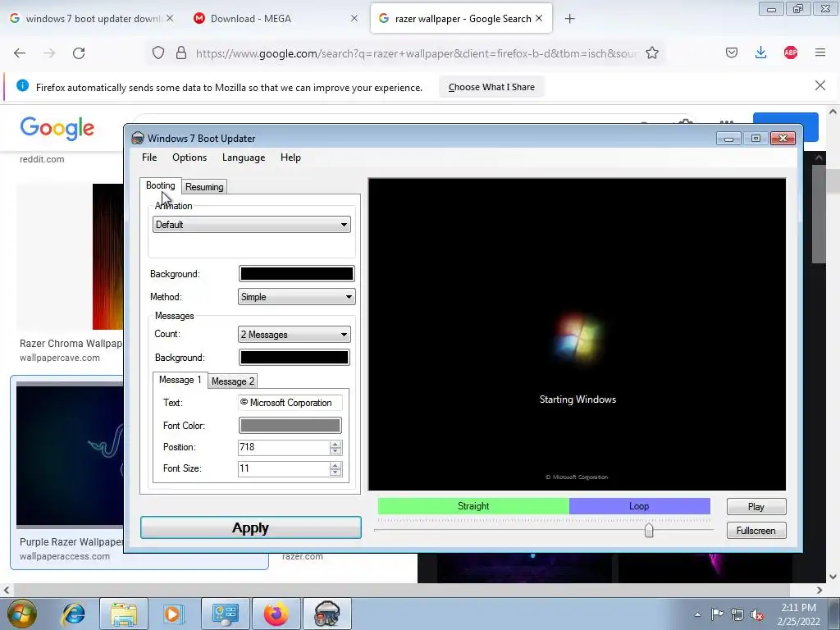Select the Message 2 tab
This screenshot has width=840, height=630.
pos(232,381)
